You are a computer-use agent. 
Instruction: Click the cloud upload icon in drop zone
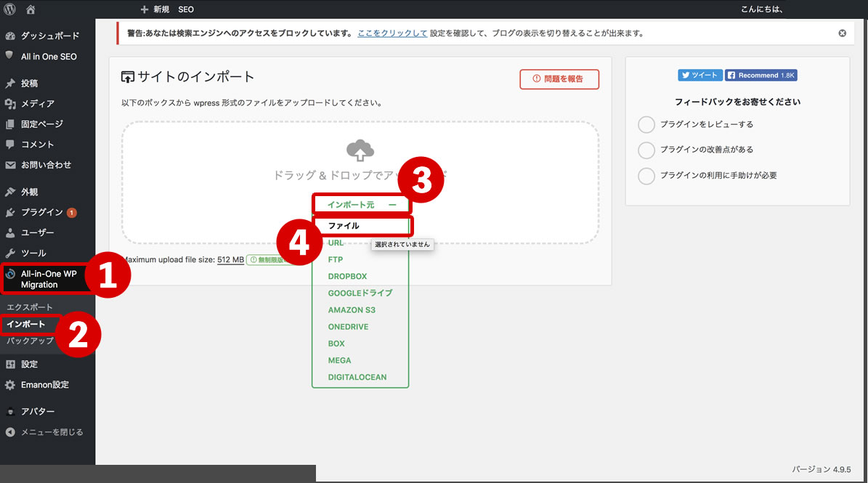360,150
